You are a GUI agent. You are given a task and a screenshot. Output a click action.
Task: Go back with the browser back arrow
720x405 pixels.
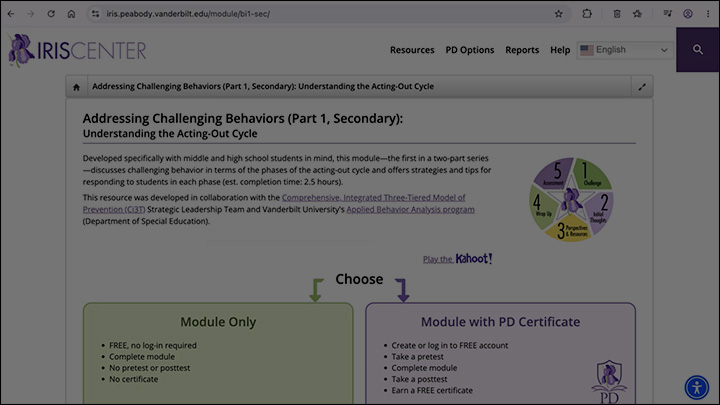tap(11, 14)
